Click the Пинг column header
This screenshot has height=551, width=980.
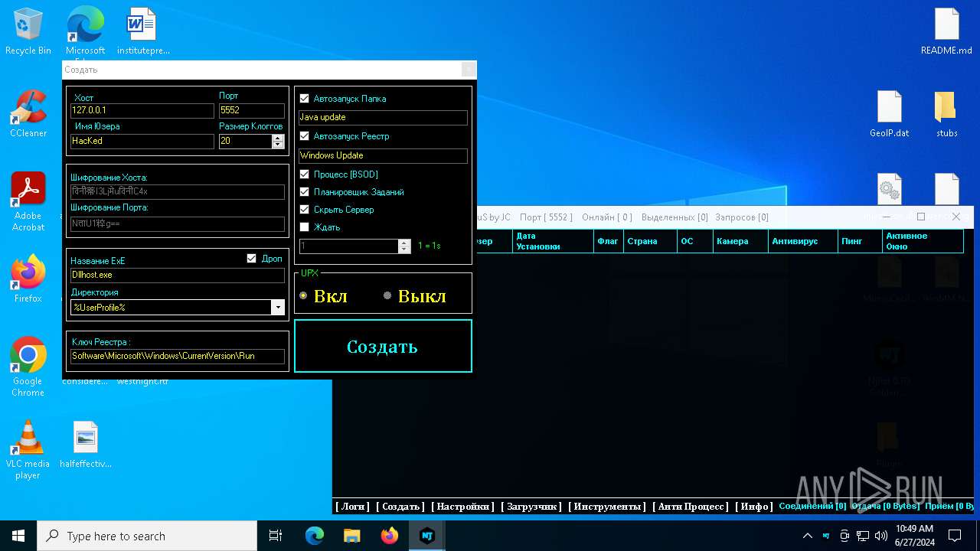point(860,241)
